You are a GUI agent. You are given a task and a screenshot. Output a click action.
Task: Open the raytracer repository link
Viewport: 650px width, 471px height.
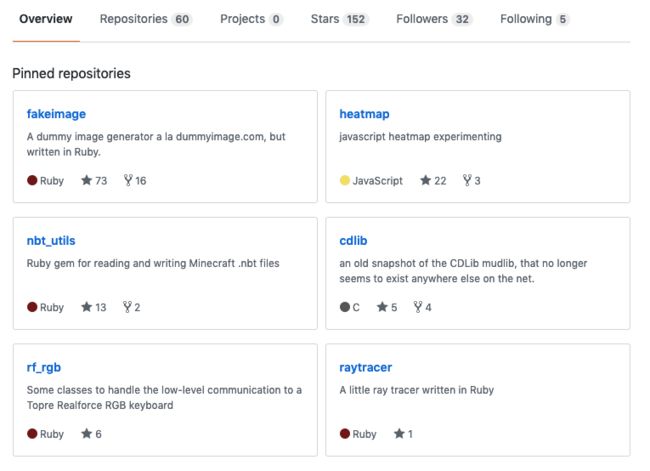pyautogui.click(x=366, y=368)
